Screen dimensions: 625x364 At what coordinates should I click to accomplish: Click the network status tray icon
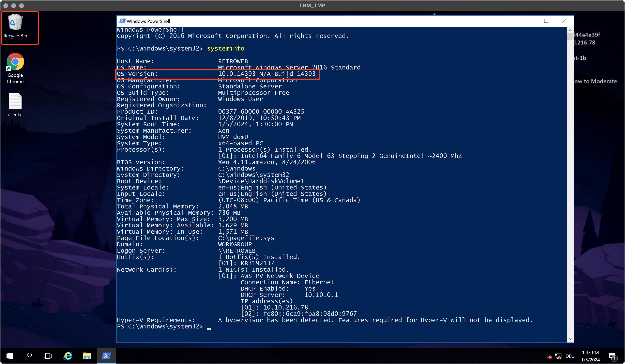pyautogui.click(x=558, y=356)
